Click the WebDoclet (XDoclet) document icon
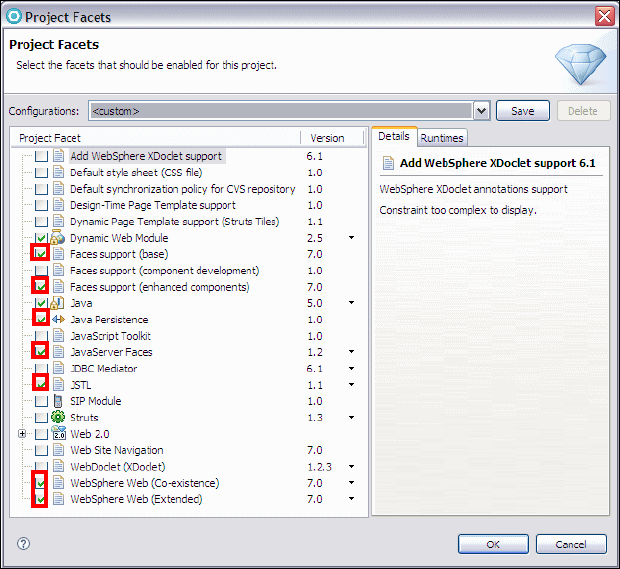Viewport: 620px width, 569px height. click(x=58, y=466)
